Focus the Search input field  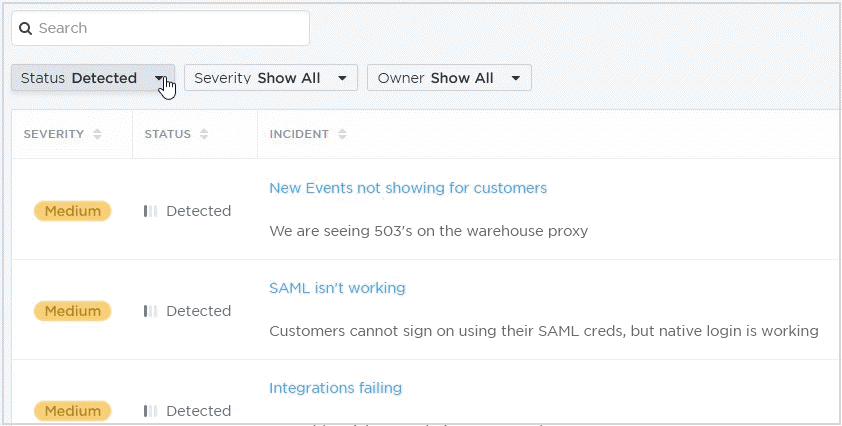point(161,28)
